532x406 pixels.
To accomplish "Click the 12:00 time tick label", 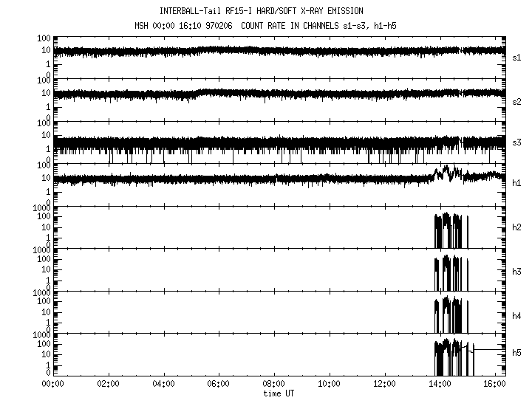I will coord(384,384).
